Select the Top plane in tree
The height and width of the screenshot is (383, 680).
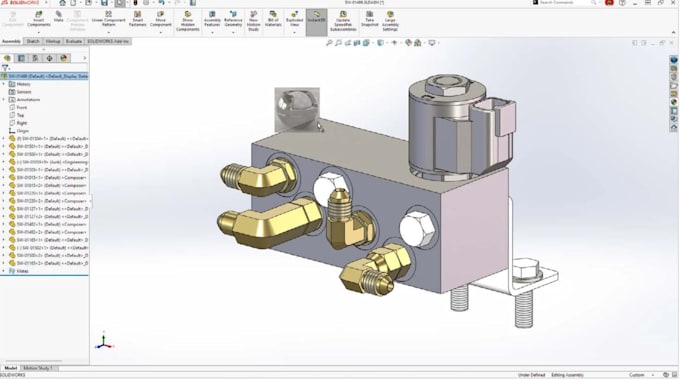[20, 115]
